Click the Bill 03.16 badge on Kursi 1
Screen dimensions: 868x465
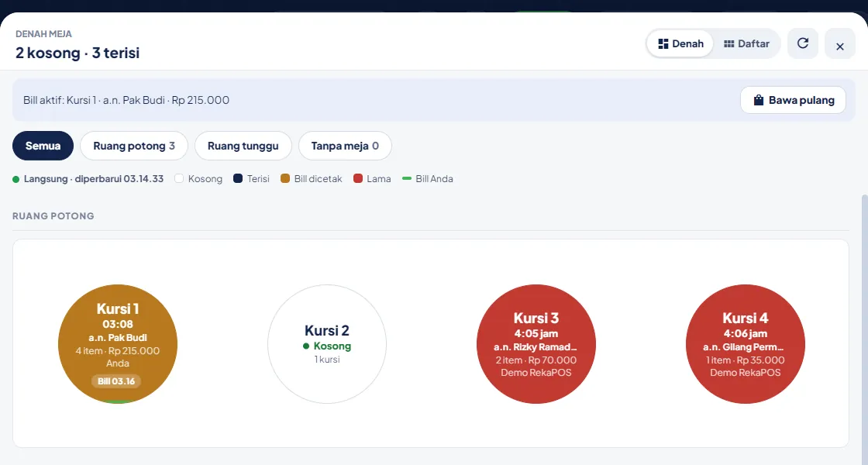point(116,381)
